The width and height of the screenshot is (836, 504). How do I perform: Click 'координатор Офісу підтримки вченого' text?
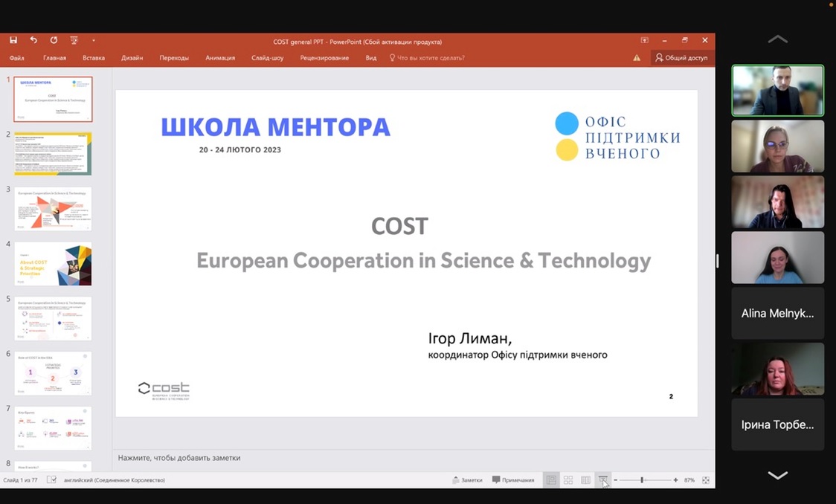pyautogui.click(x=518, y=355)
